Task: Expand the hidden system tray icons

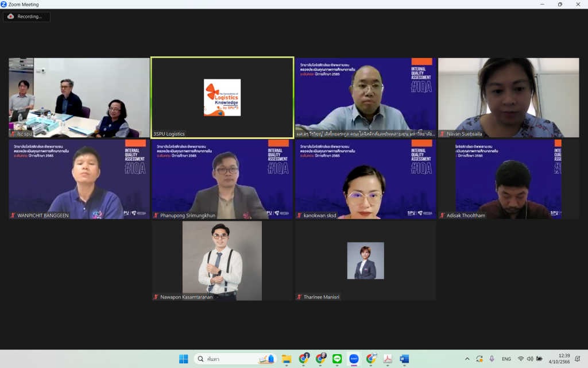Action: tap(467, 359)
